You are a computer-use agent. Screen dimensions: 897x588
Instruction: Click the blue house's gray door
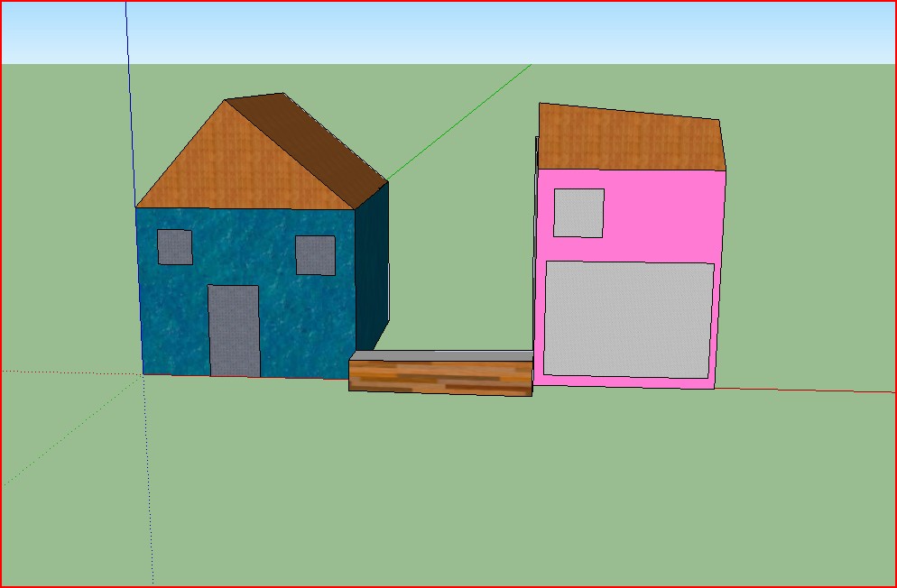234,331
